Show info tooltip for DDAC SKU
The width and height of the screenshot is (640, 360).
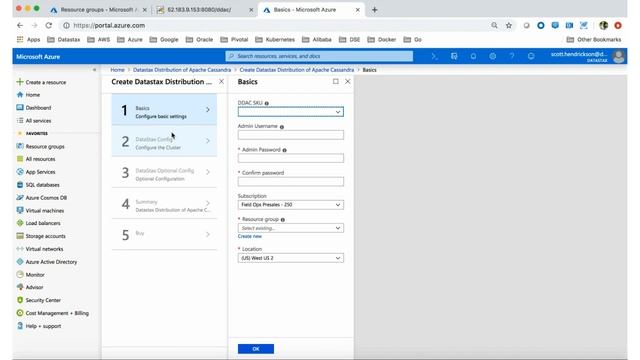coord(267,103)
